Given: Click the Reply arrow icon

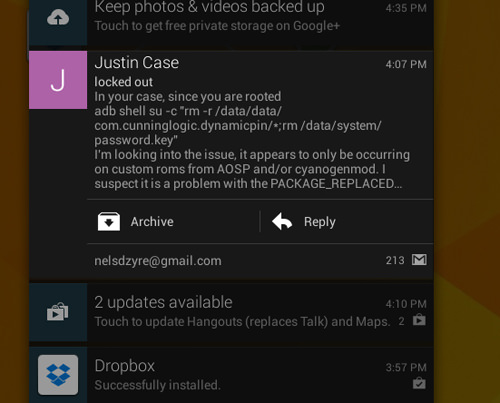Looking at the screenshot, I should [282, 221].
